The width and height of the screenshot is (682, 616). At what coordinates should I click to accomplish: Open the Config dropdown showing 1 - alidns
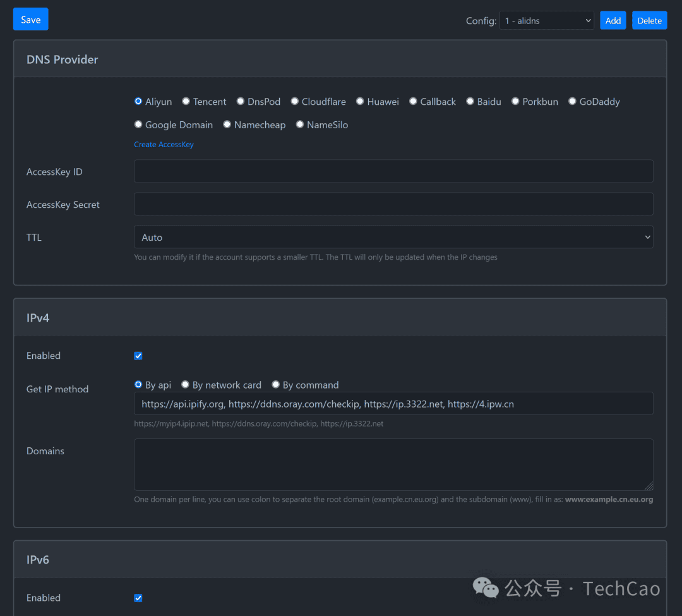point(546,20)
